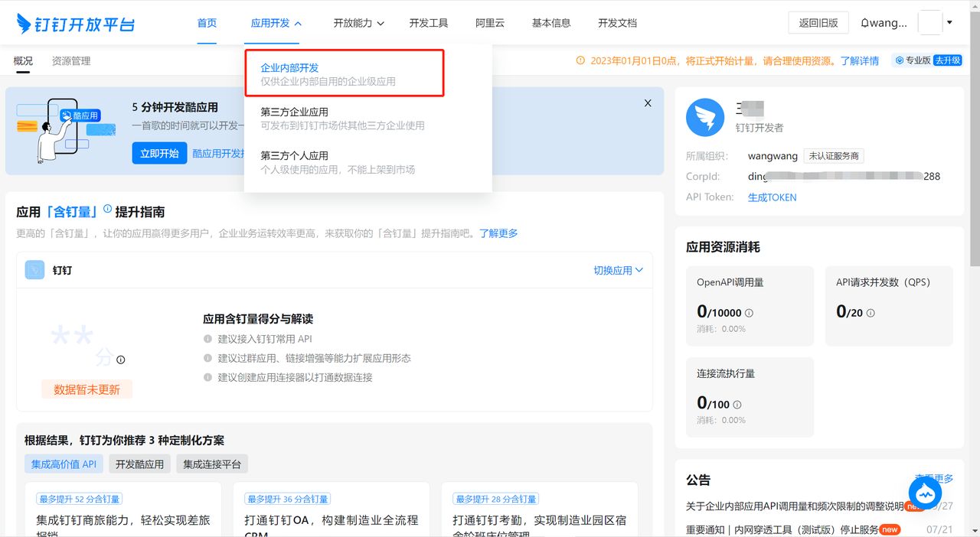The width and height of the screenshot is (980, 537).
Task: Click info icon beside 0/10000 OpenAPI quota
Action: tap(749, 313)
